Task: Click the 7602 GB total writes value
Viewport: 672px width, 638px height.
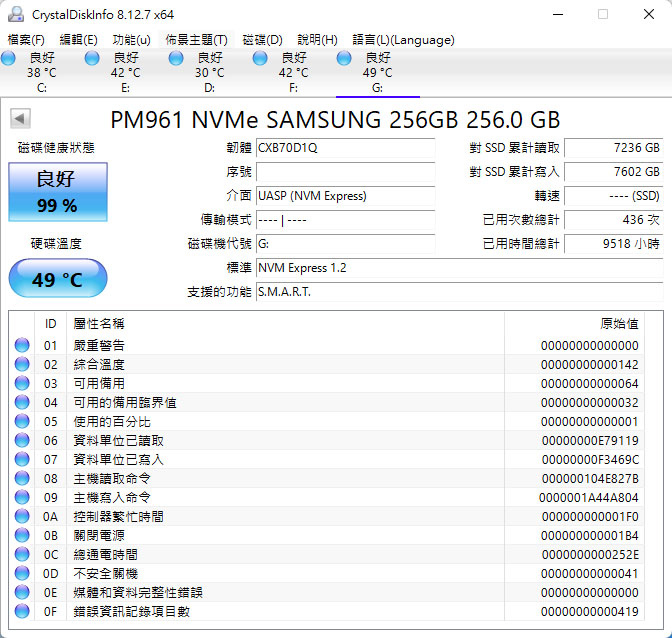Action: [x=613, y=172]
